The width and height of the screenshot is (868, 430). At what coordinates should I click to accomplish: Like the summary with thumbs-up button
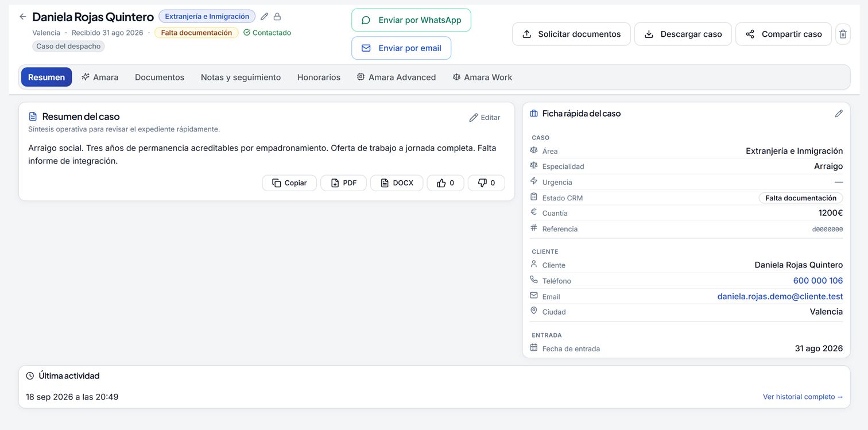click(x=445, y=183)
